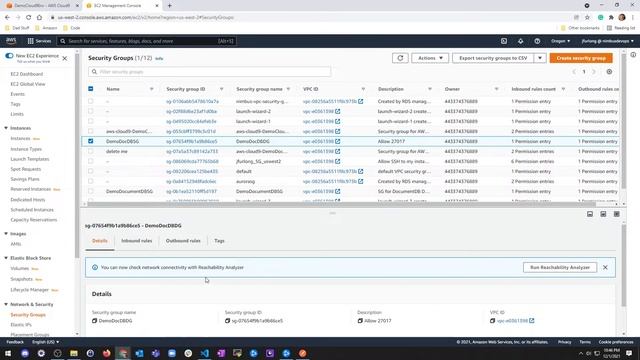The width and height of the screenshot is (640, 360).
Task: Check the launch-wizard-2 row checkbox
Action: coord(91,111)
